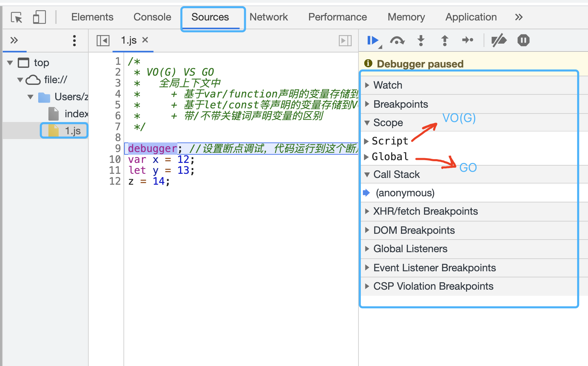Click the top frame window icon
This screenshot has height=366, width=588.
(24, 63)
